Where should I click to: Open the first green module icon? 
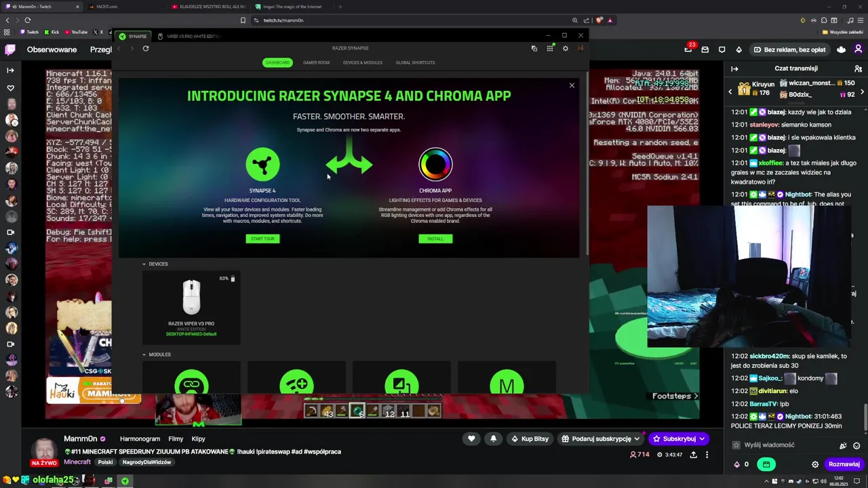click(x=191, y=382)
